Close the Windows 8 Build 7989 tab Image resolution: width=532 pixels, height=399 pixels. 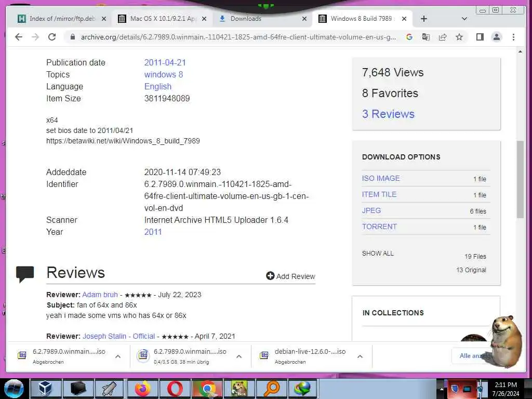tap(404, 19)
